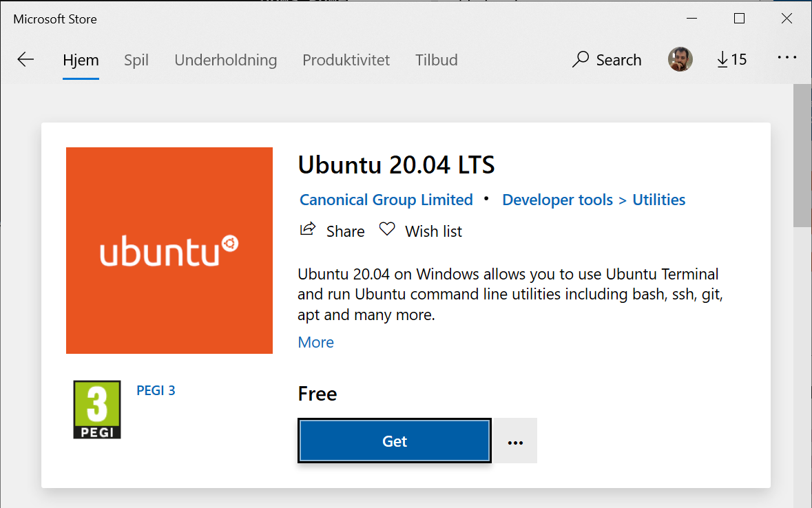Click the PEGI 3 rating badge
812x508 pixels.
[x=97, y=410]
